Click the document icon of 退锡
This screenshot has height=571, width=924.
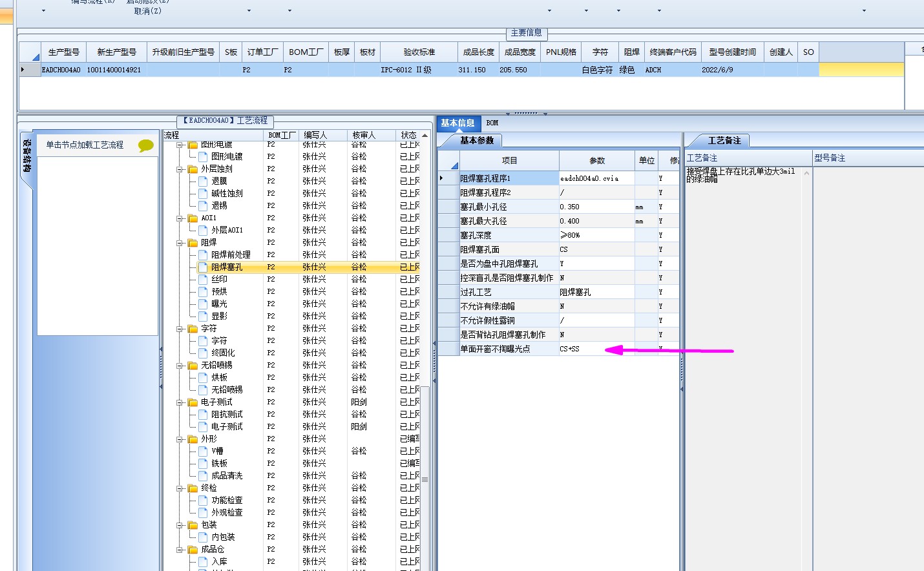(203, 206)
